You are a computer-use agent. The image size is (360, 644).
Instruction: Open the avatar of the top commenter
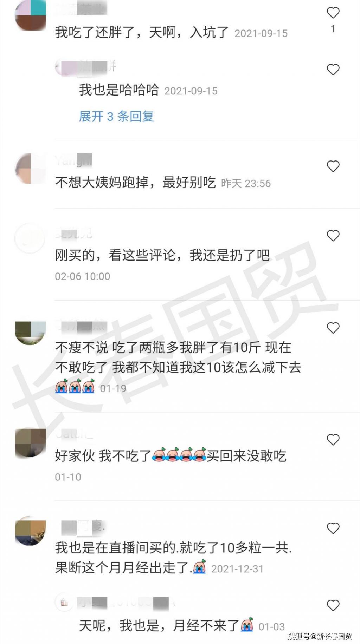click(x=31, y=15)
